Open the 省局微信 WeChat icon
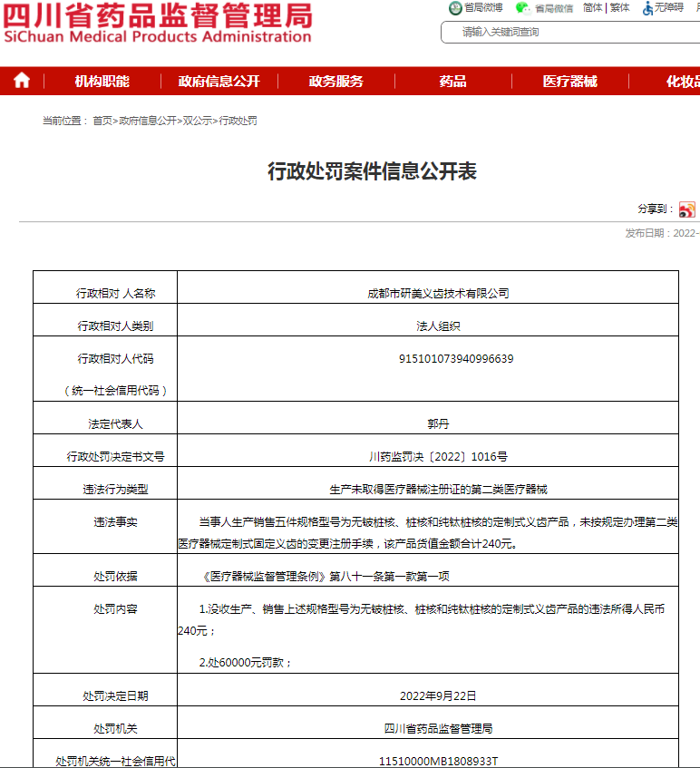 [522, 8]
